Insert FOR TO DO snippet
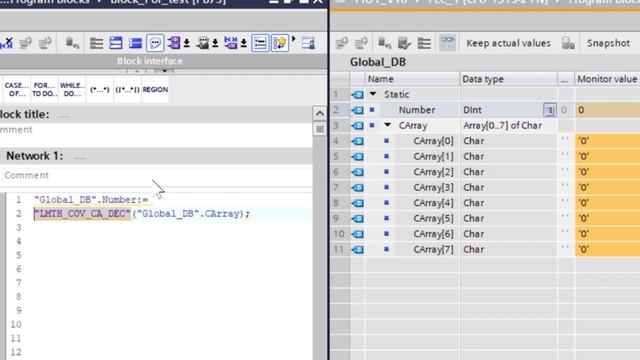 tap(44, 89)
